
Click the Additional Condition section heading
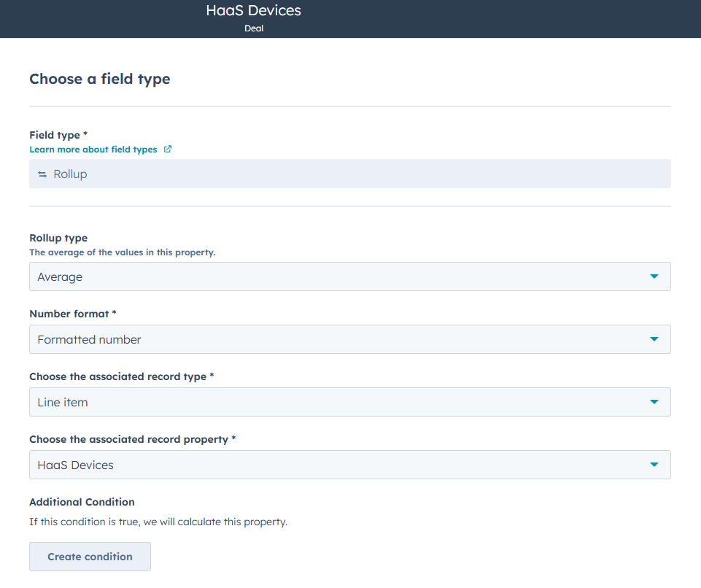click(82, 502)
